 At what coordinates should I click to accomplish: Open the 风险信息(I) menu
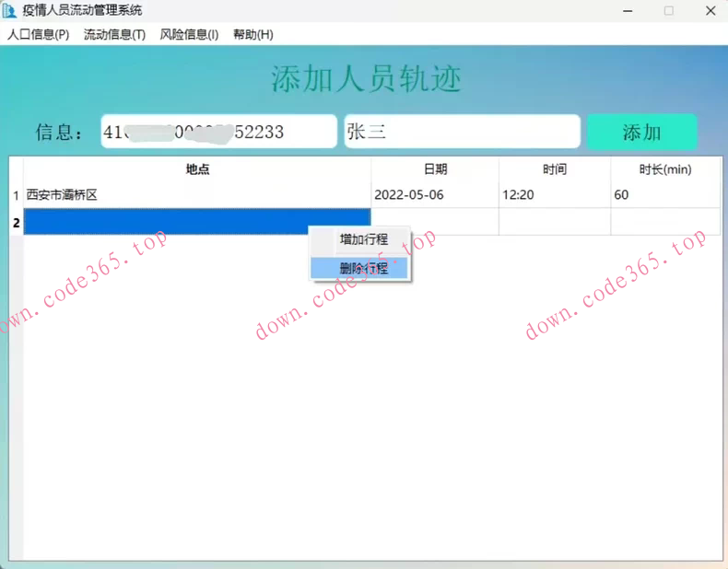[x=189, y=34]
